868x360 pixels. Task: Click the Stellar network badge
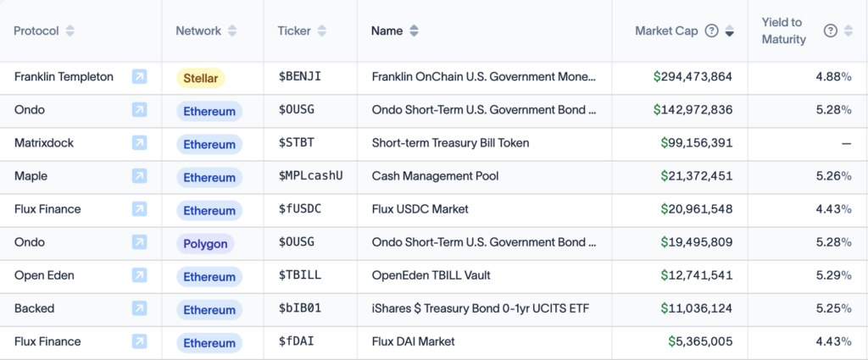pyautogui.click(x=201, y=78)
